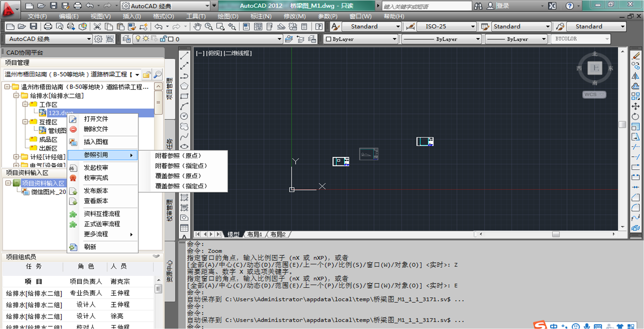The height and width of the screenshot is (329, 644).
Task: Toggle the layer 0 lock padlock icon
Action: 163,39
